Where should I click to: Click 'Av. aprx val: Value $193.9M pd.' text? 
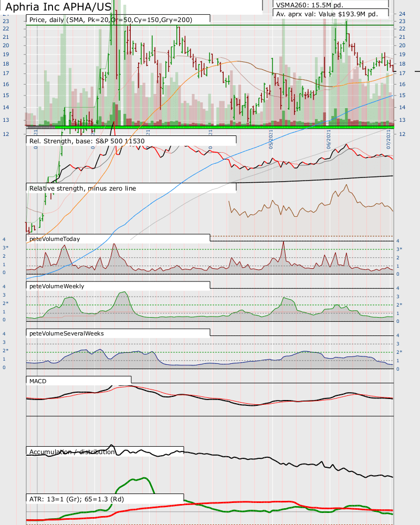tap(327, 14)
